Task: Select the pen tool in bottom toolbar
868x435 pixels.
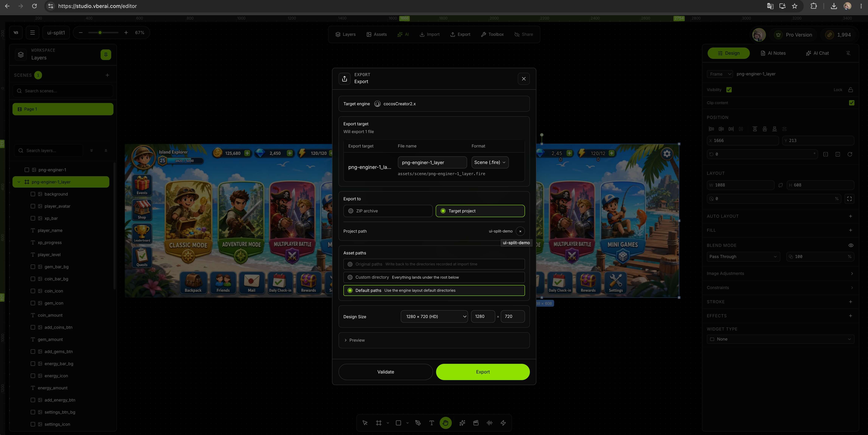Action: [x=418, y=423]
